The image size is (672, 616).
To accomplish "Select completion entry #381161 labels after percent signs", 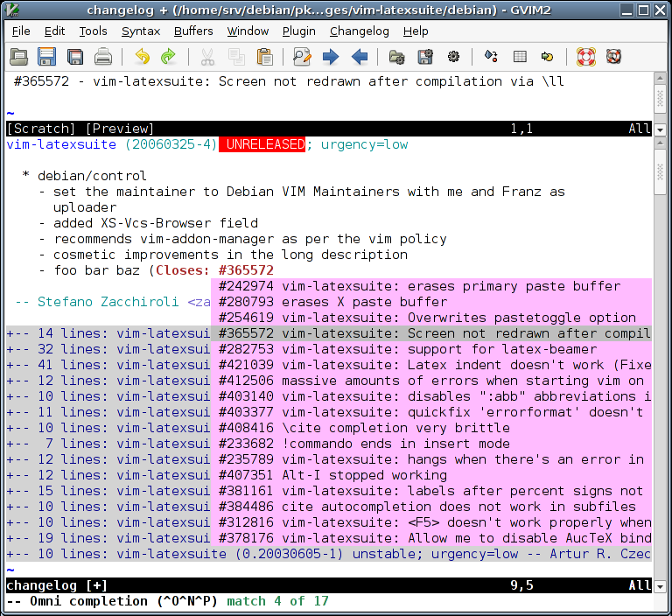I will click(431, 491).
